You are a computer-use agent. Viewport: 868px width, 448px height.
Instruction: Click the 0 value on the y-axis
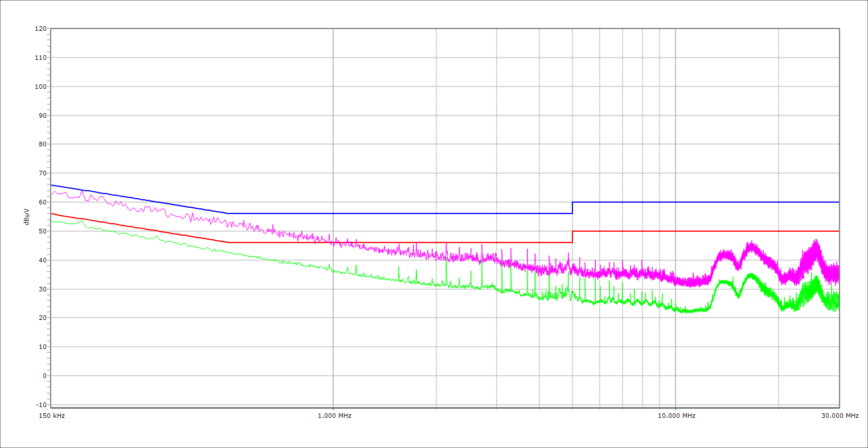pos(44,376)
